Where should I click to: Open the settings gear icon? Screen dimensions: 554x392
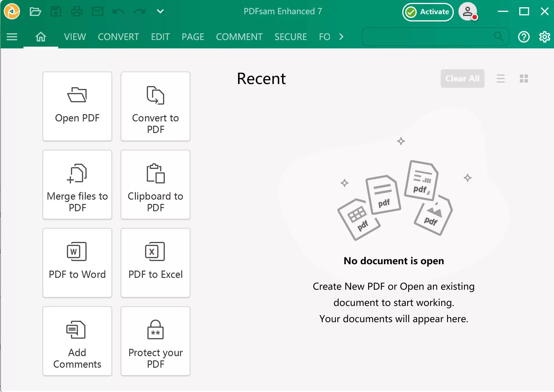coord(544,37)
